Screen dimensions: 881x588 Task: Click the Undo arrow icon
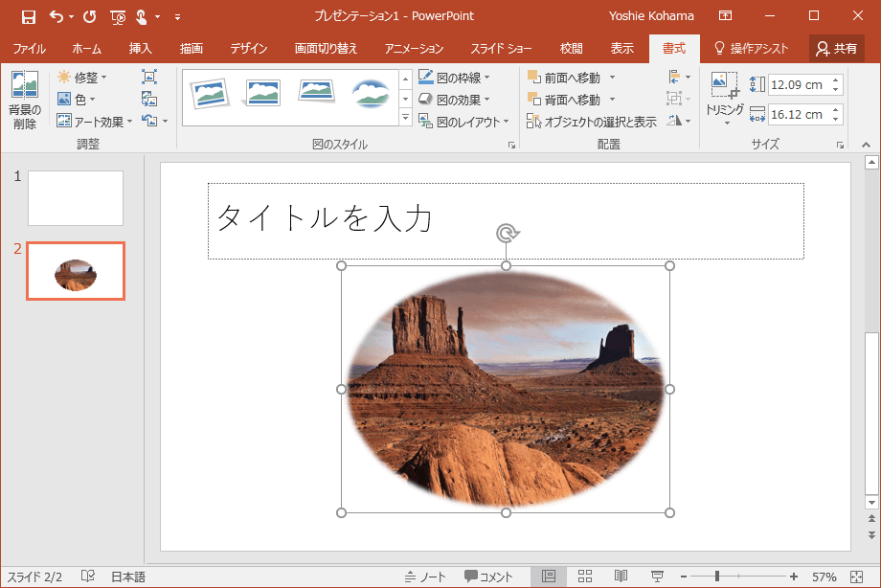pyautogui.click(x=56, y=16)
